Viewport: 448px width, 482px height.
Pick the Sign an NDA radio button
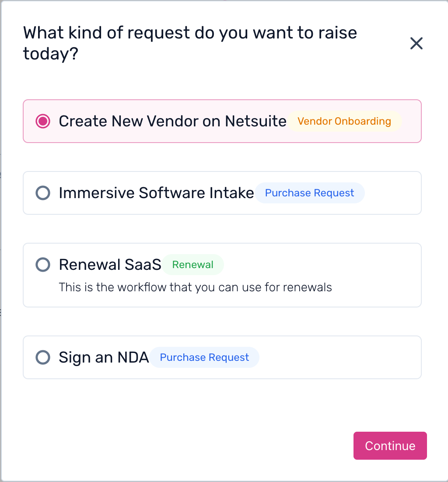click(x=43, y=357)
